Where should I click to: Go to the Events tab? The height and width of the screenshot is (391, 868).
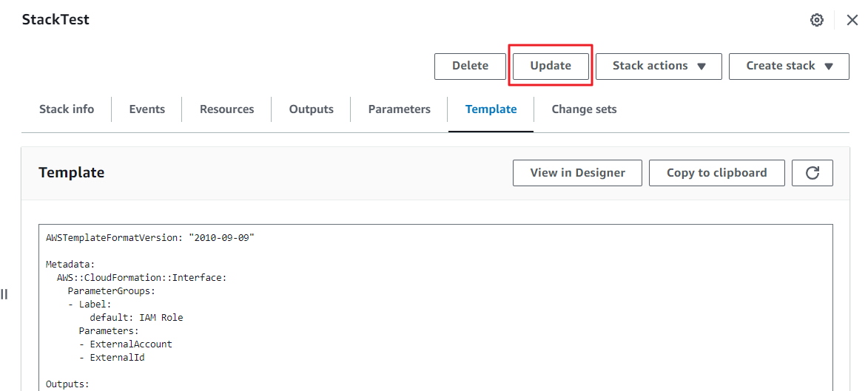pyautogui.click(x=147, y=109)
